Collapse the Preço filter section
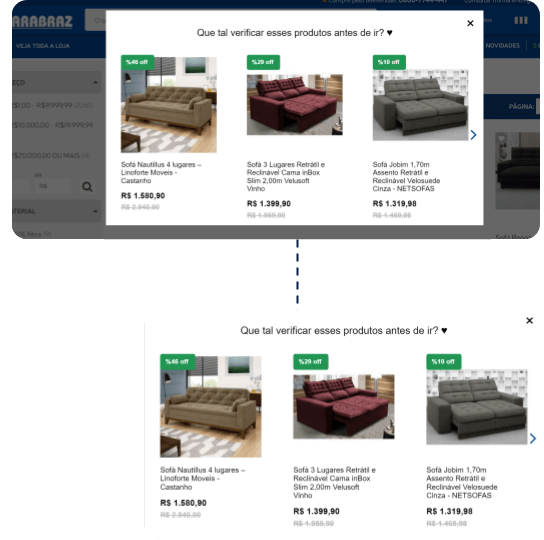This screenshot has width=544, height=540. (x=95, y=82)
